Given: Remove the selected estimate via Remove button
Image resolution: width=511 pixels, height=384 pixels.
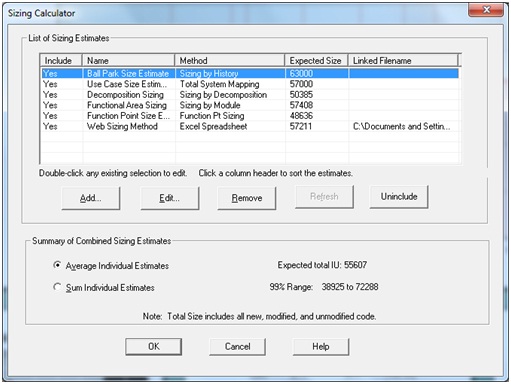Looking at the screenshot, I should click(247, 198).
